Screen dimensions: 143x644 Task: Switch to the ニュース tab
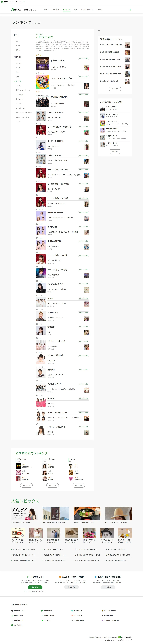(x=99, y=10)
